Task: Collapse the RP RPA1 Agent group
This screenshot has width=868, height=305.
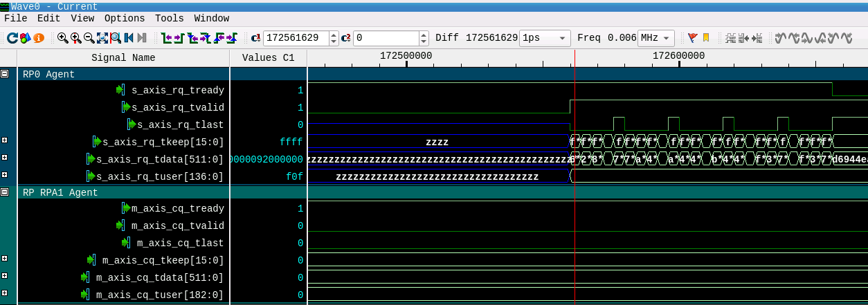Action: coord(5,192)
